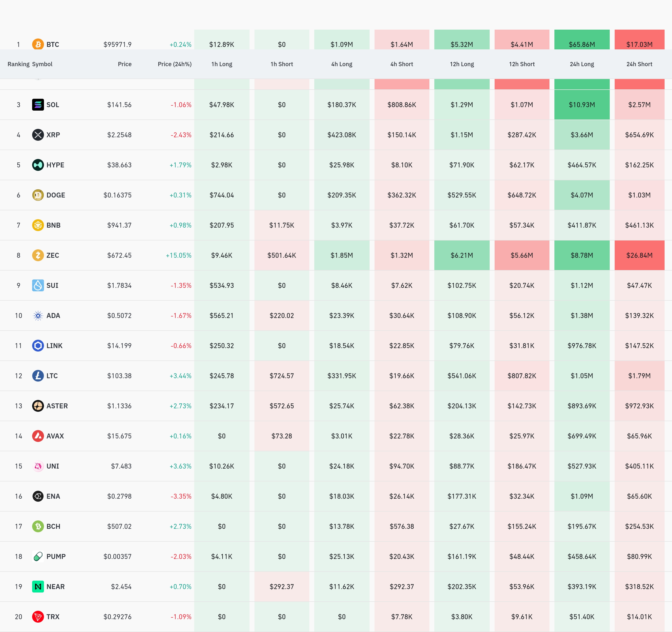This screenshot has width=672, height=632.
Task: Sort by Price (24h%) column header
Action: tap(174, 64)
